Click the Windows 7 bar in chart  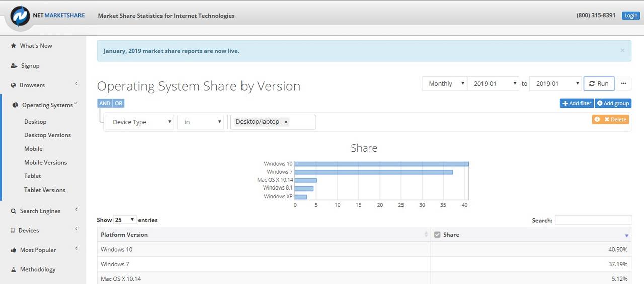(374, 172)
